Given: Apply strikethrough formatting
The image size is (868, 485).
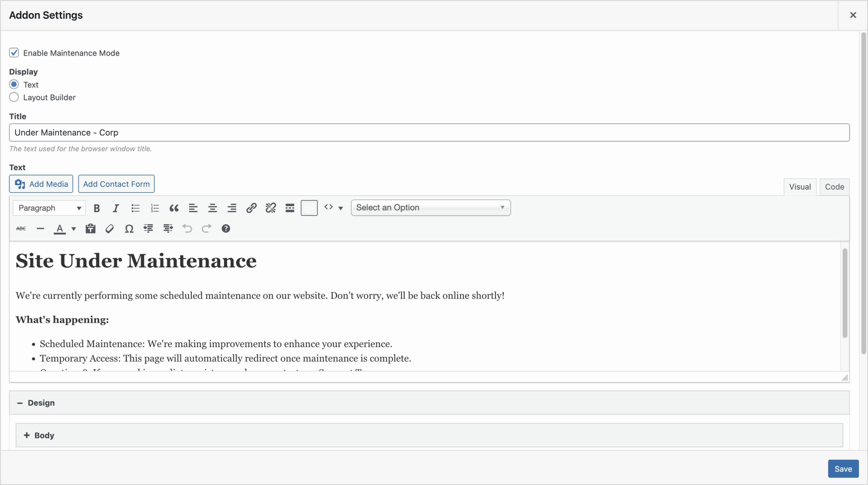Looking at the screenshot, I should tap(21, 229).
